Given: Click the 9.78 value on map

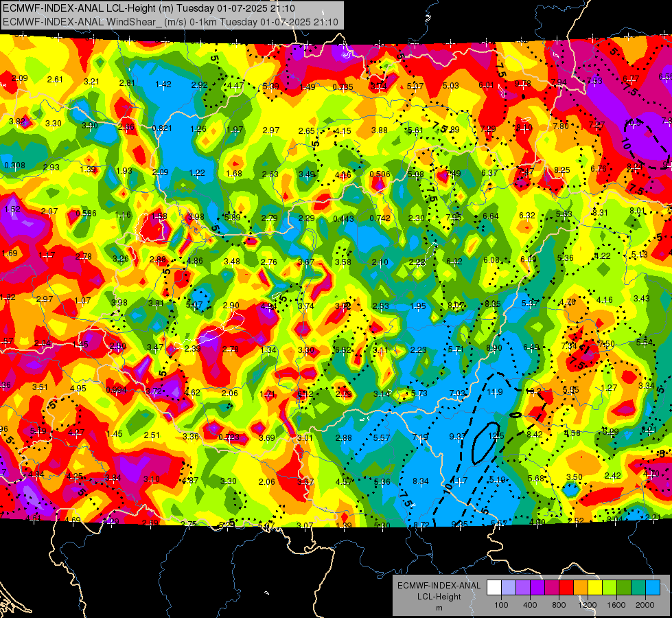Looking at the screenshot, I should click(523, 84).
